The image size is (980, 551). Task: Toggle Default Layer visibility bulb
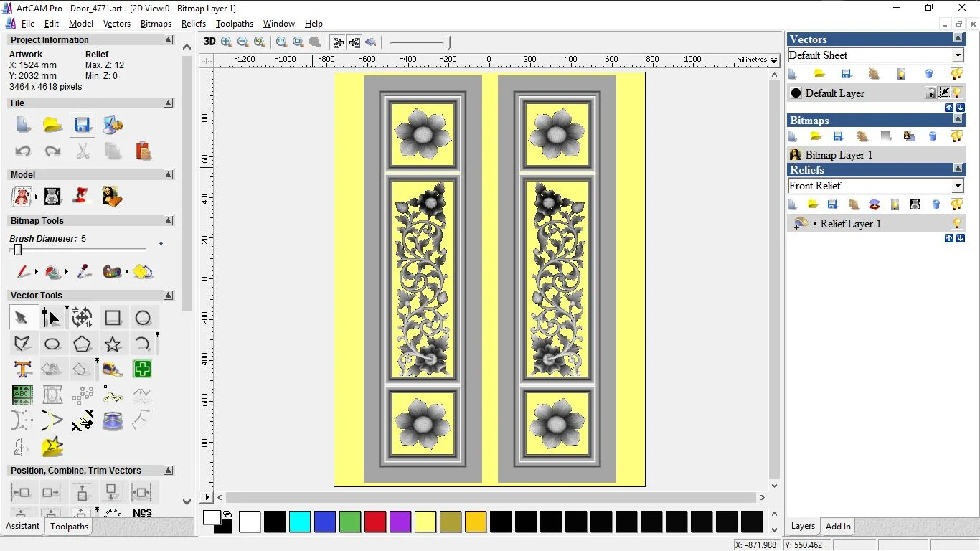[x=957, y=93]
